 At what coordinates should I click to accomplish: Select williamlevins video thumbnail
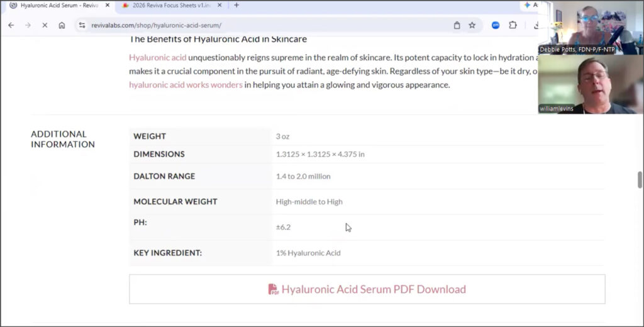click(x=591, y=85)
